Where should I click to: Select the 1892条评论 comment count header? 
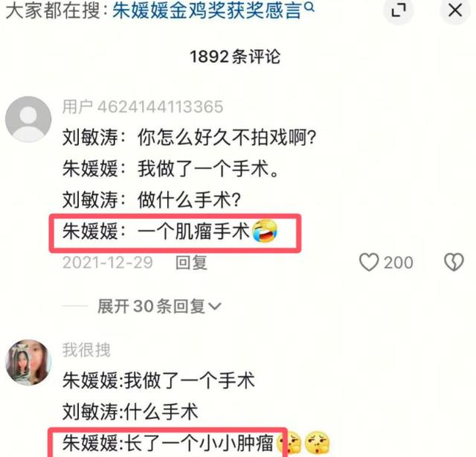(235, 57)
